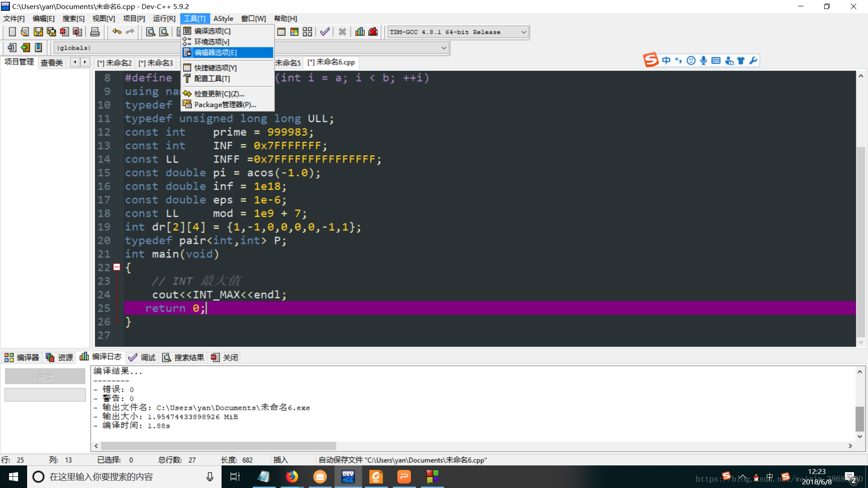This screenshot has width=868, height=488.
Task: Expand the function members dropdown arrow
Action: [x=444, y=48]
